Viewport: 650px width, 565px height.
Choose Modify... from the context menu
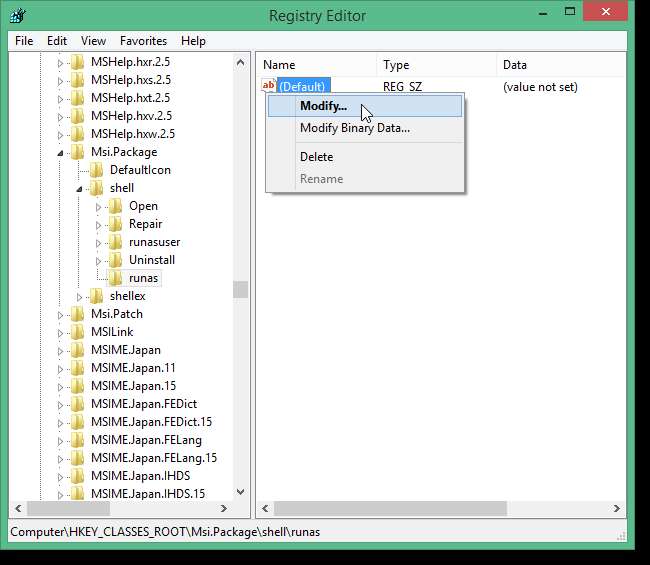323,106
